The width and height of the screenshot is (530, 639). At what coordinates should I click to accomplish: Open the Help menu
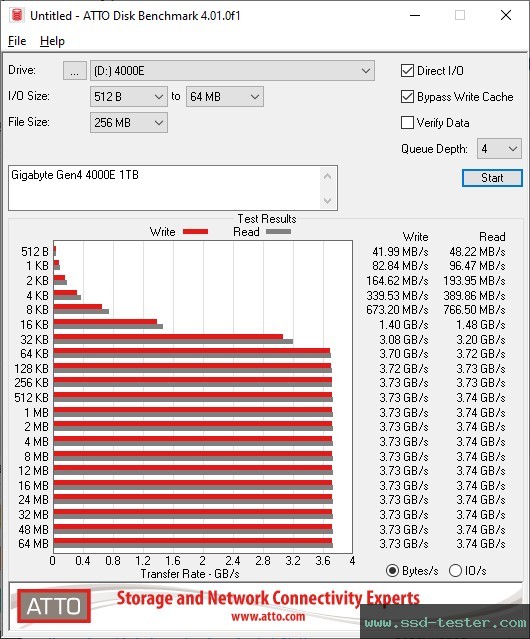point(52,41)
